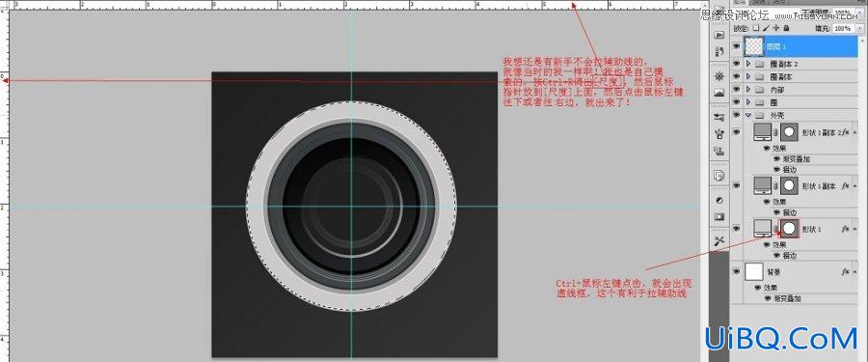868x362 pixels.
Task: Click lock transparent pixels icon
Action: (756, 28)
